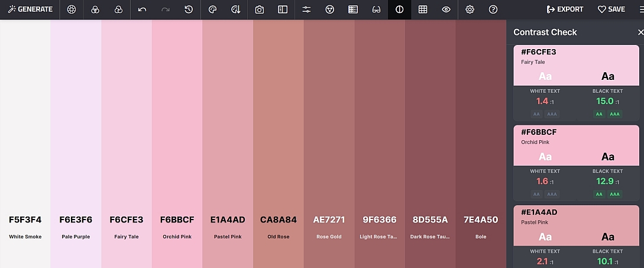Viewport: 644px width, 268px height.
Task: Click the dotted grid shades icon
Action: tap(353, 9)
